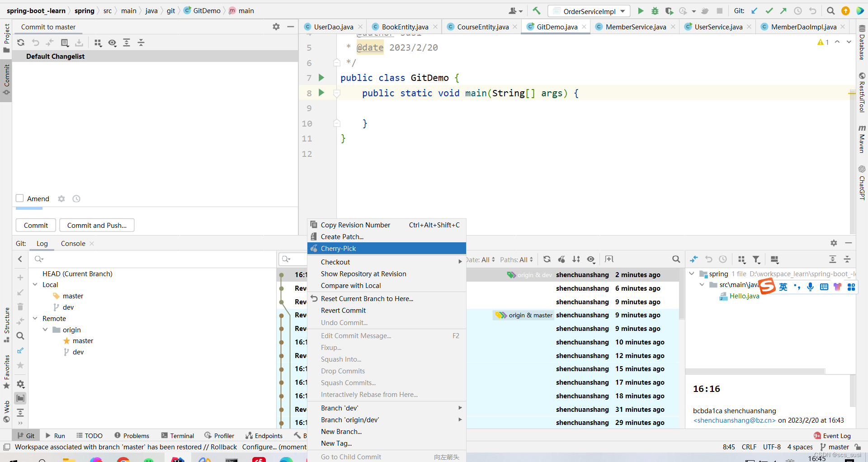Image resolution: width=868 pixels, height=462 pixels.
Task: Refresh changes in the Commit panel
Action: 21,42
